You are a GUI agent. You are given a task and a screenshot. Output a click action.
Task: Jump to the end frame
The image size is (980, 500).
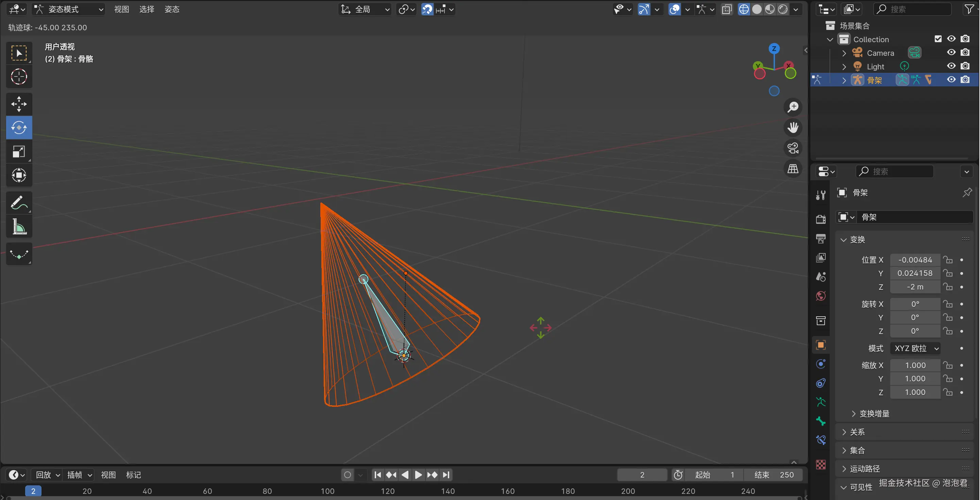446,474
